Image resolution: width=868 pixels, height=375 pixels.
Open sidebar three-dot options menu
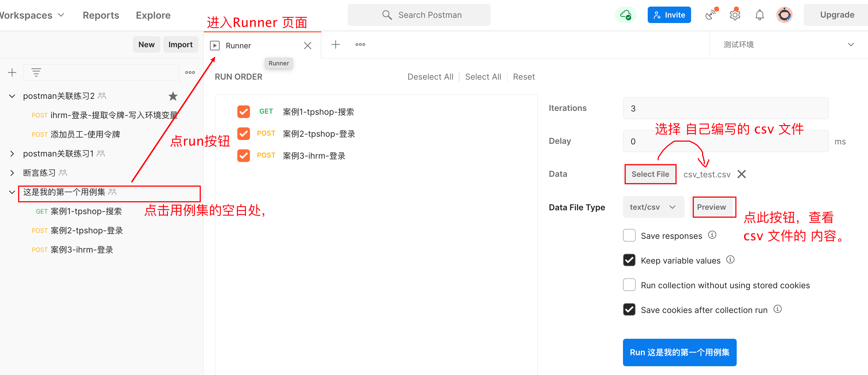pos(190,72)
